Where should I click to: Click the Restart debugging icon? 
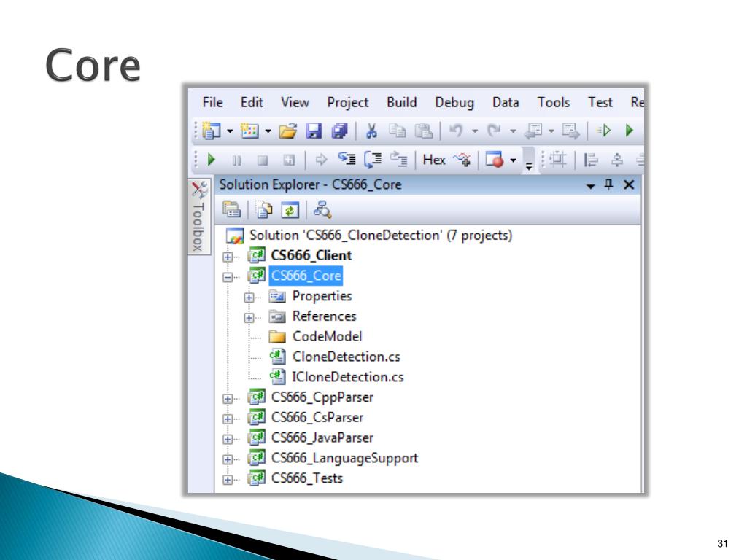289,160
